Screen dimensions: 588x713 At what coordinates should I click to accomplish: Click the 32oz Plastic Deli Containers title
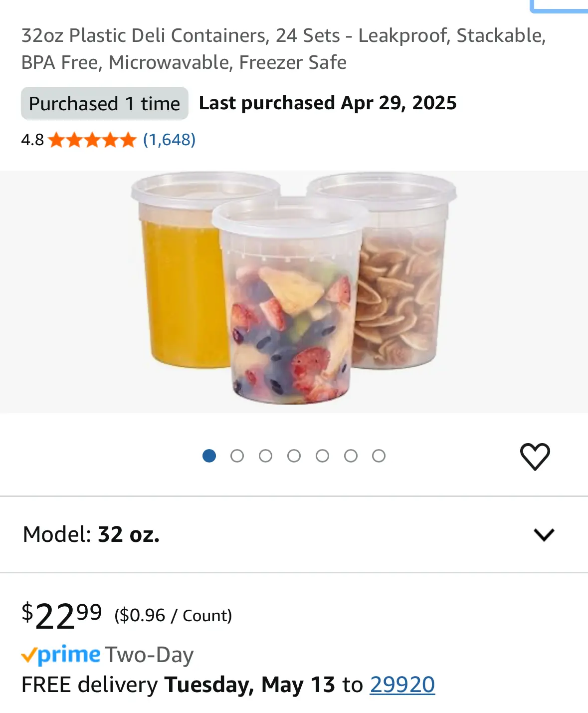pos(284,49)
